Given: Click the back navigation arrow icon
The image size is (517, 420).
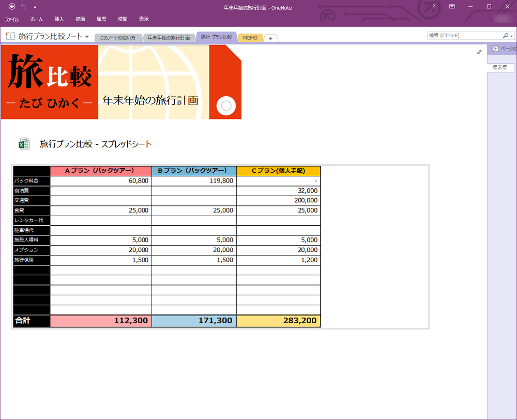Looking at the screenshot, I should pos(11,7).
